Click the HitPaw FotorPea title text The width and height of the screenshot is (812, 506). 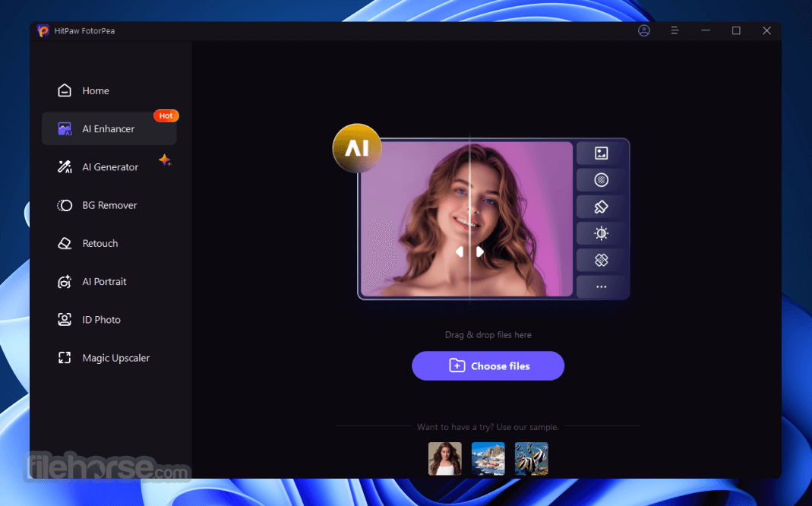tap(84, 31)
